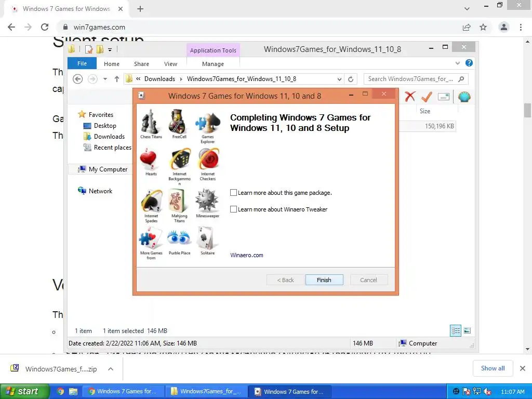
Task: Enable Learn more about Winaero Tweaker
Action: pos(233,209)
